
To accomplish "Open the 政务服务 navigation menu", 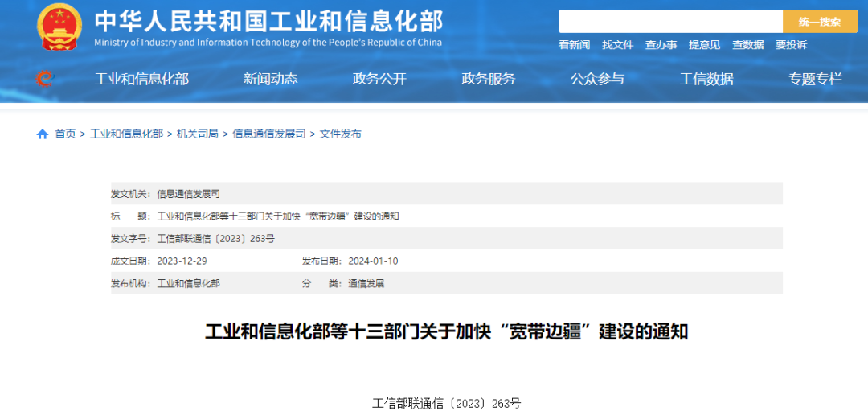I will click(488, 79).
